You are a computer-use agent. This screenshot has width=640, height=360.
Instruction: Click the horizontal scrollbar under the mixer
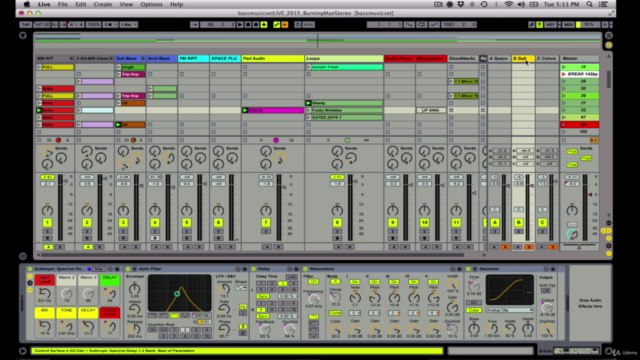252,255
